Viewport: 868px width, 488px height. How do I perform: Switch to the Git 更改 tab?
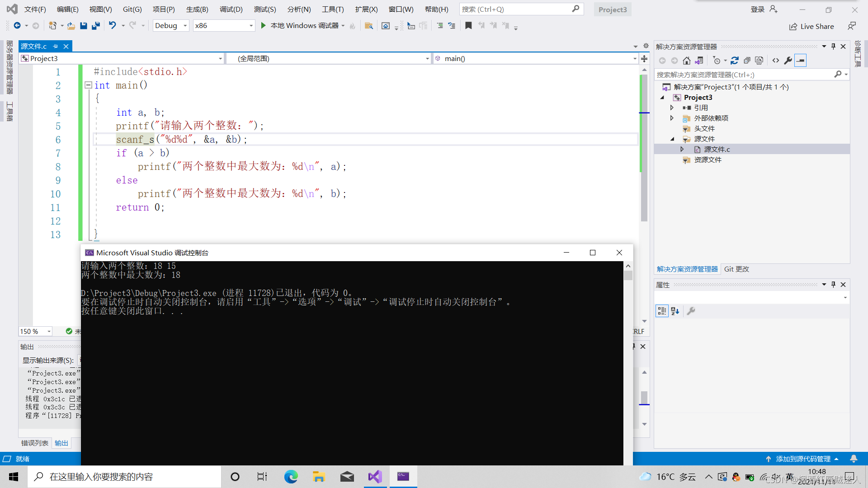(x=736, y=269)
